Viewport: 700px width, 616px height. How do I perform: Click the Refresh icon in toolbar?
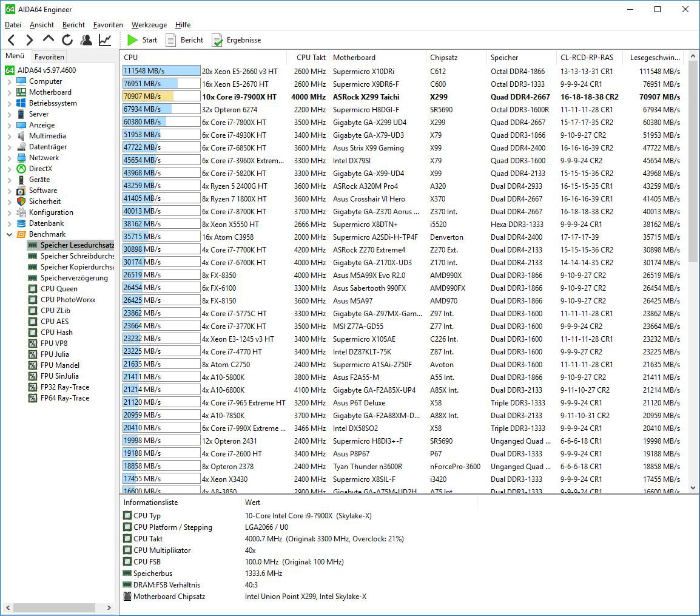67,40
